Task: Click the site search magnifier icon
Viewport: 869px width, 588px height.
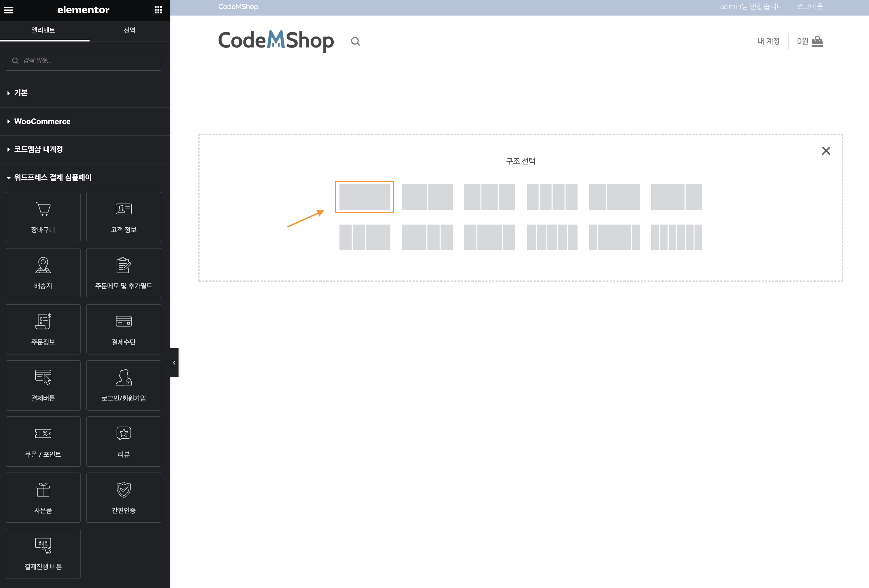Action: coord(355,41)
